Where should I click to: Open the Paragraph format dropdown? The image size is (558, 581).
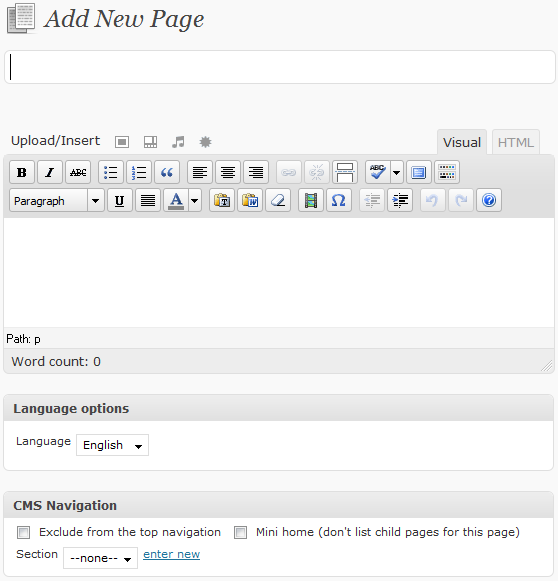click(57, 200)
